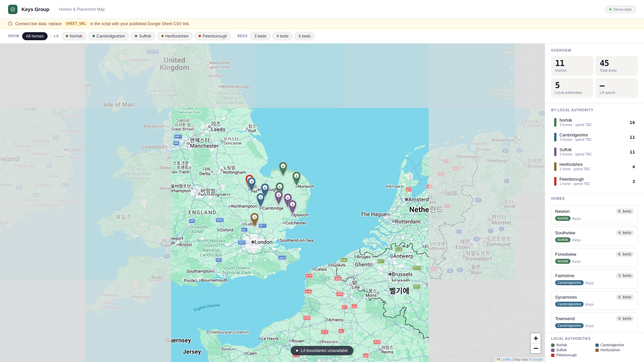Image resolution: width=644 pixels, height=362 pixels.
Task: Select the brown 4-bed Hertfordshire marker near Luton
Action: (255, 220)
